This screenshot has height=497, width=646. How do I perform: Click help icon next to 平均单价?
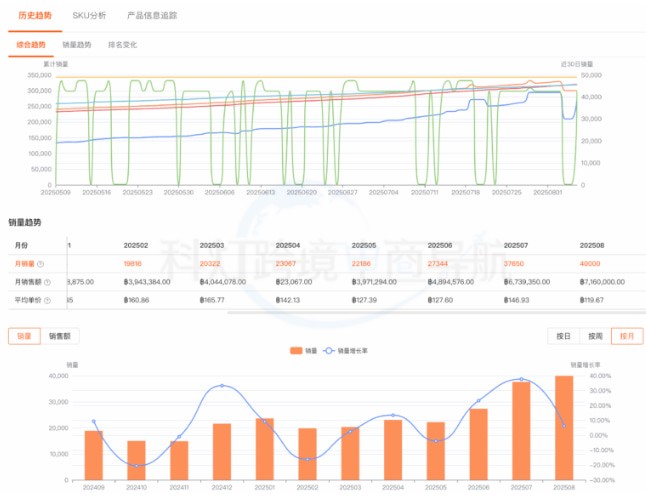pos(46,298)
